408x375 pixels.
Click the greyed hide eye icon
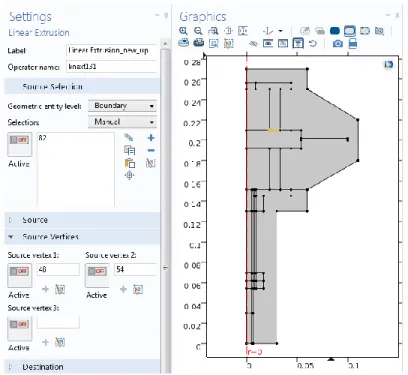[253, 43]
